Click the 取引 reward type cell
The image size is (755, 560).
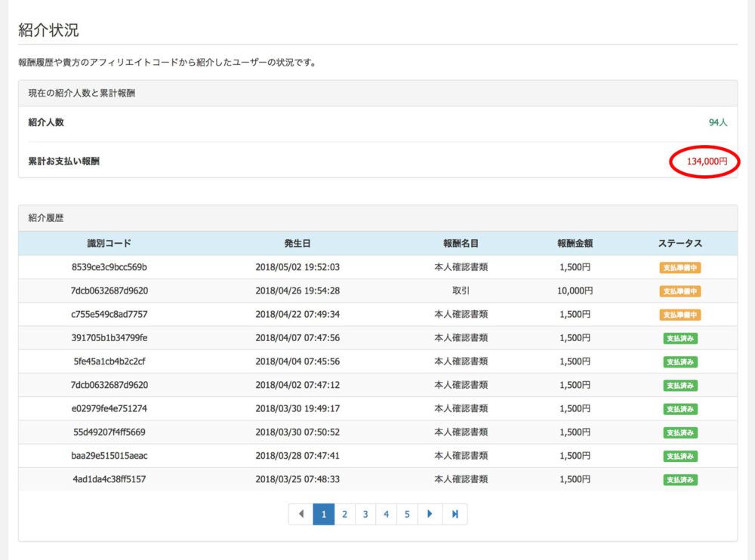(x=461, y=291)
